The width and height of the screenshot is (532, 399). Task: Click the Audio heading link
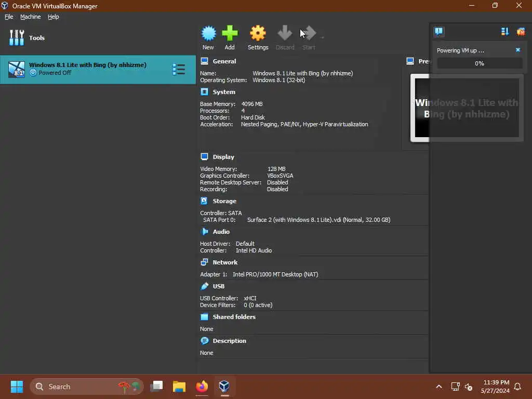pos(221,232)
